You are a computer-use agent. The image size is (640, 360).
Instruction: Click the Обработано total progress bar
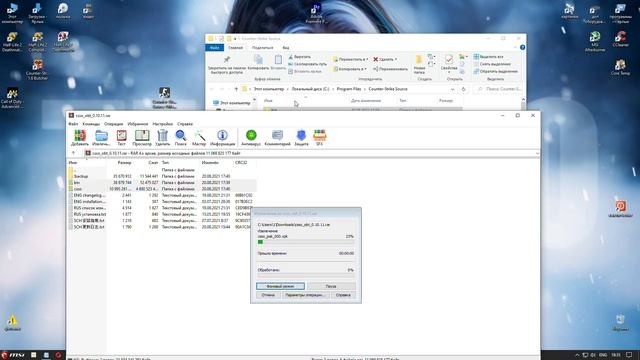point(306,276)
